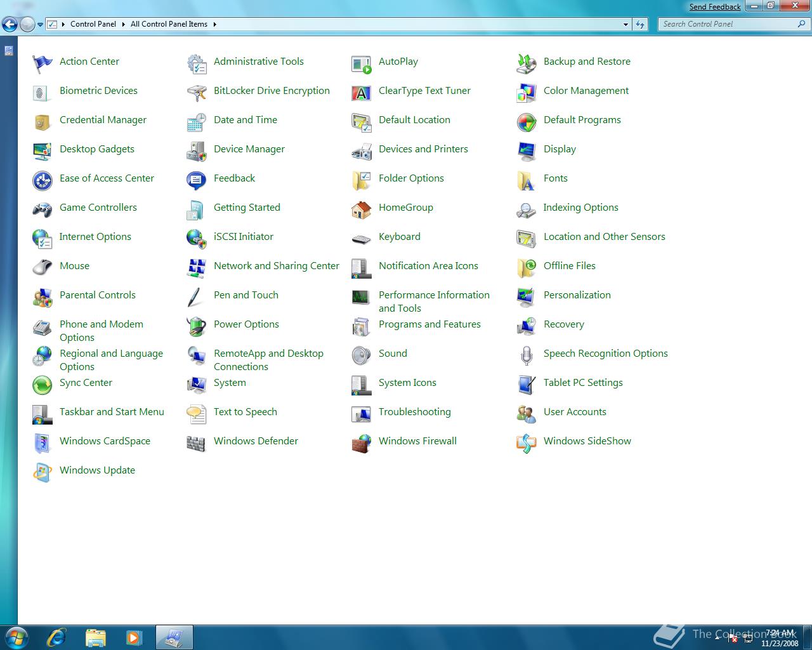Refresh the Control Panel view
This screenshot has width=812, height=650.
coord(640,24)
